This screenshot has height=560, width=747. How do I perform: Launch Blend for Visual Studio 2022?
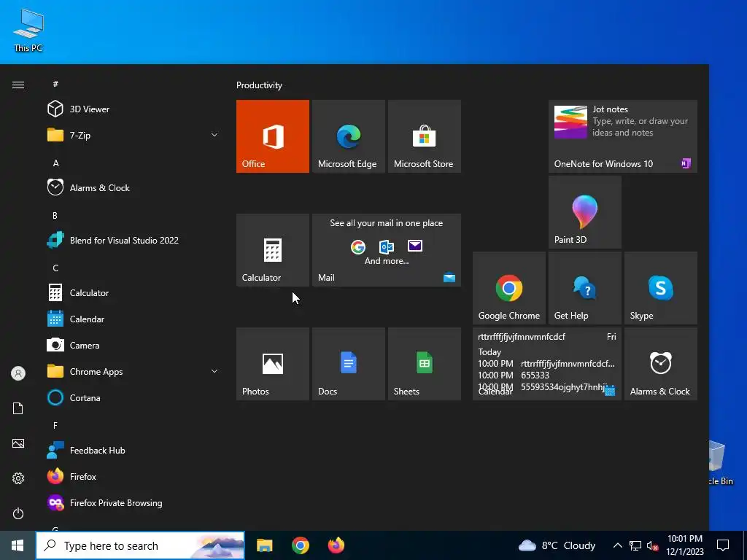133,241
